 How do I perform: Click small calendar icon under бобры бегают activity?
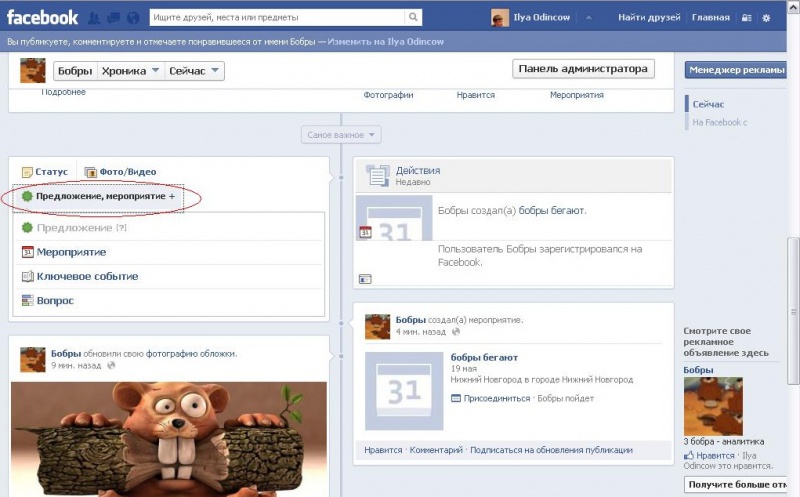pos(365,232)
